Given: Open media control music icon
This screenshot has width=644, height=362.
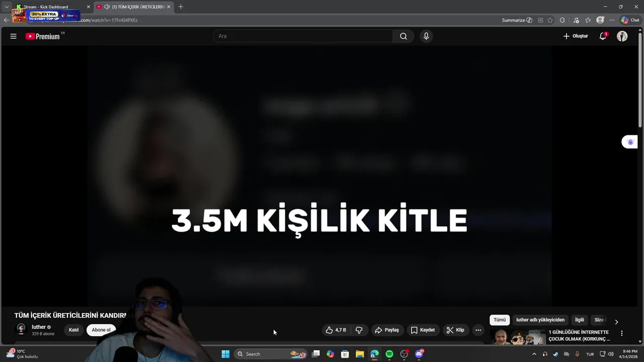Looking at the screenshot, I should tap(576, 20).
